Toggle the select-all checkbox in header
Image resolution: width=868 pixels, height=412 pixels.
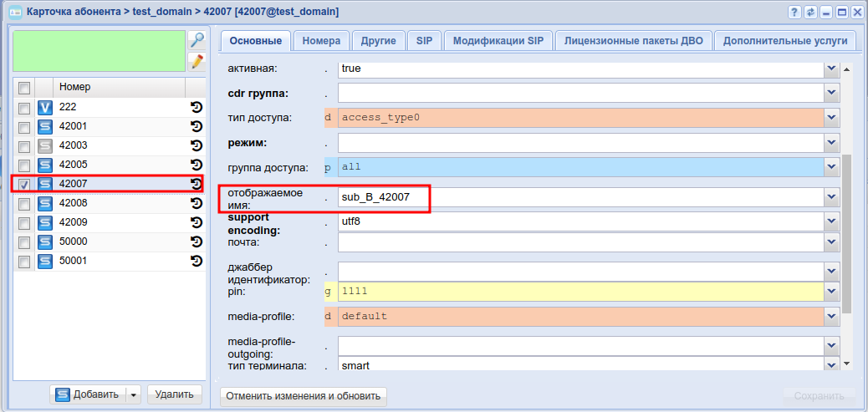click(24, 88)
